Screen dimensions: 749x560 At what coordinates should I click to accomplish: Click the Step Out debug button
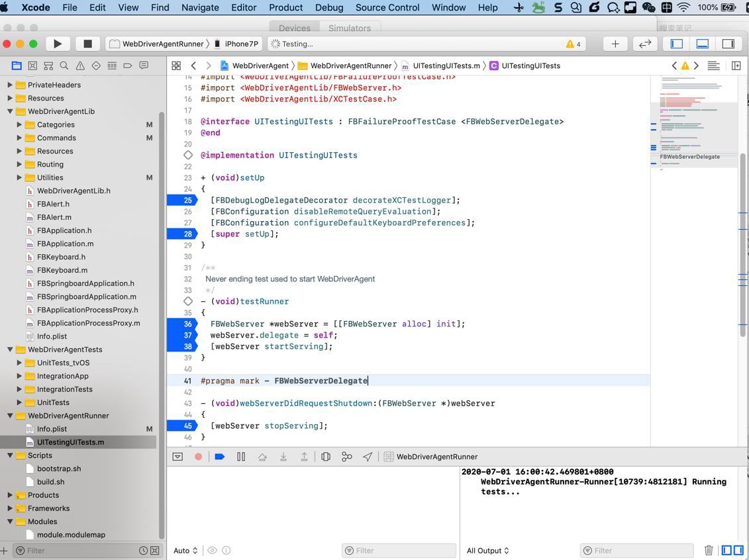304,457
